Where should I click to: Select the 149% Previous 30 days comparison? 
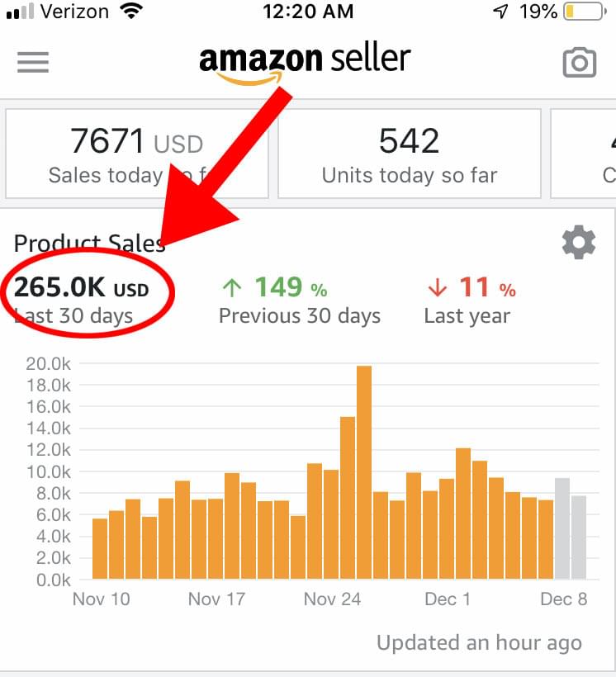[300, 300]
